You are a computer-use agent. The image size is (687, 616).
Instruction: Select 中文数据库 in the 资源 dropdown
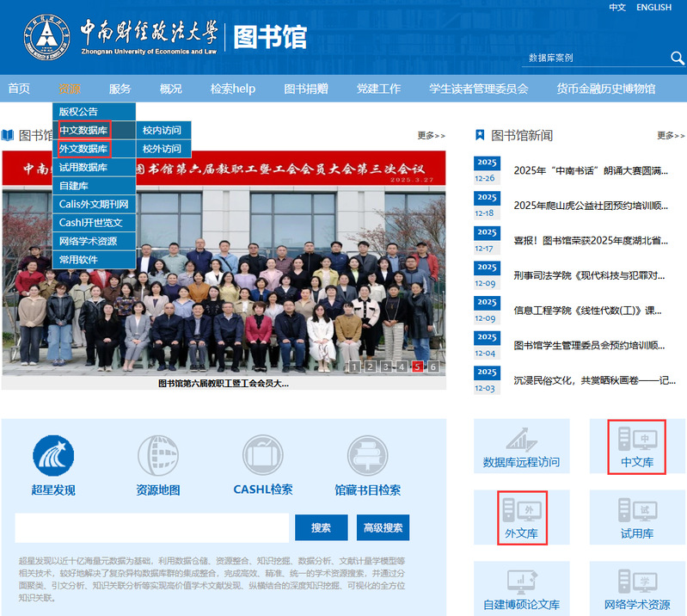point(83,130)
